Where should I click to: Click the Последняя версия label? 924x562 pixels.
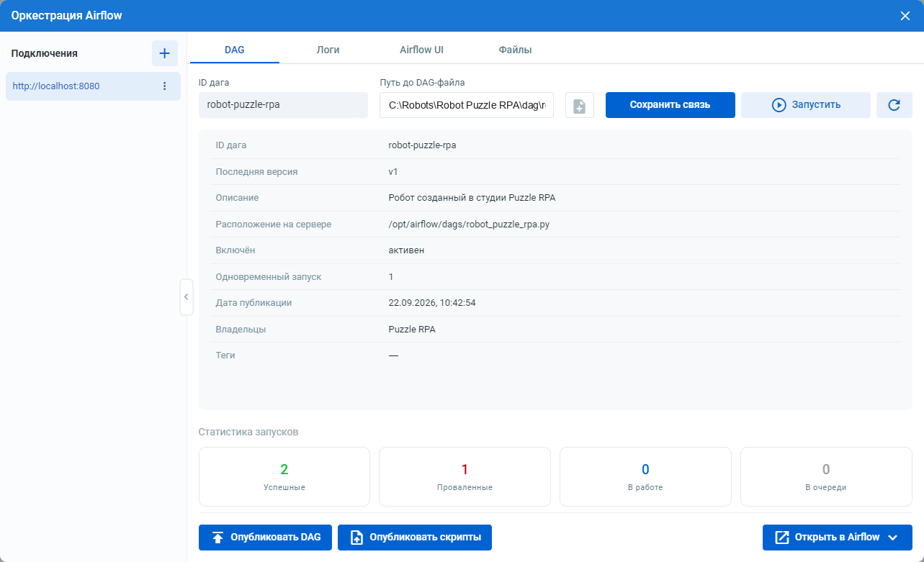257,172
